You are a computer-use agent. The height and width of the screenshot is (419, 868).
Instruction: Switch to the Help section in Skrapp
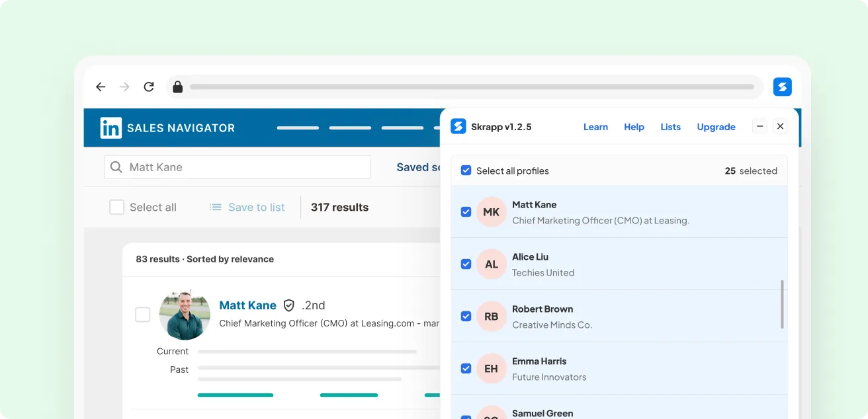point(634,126)
